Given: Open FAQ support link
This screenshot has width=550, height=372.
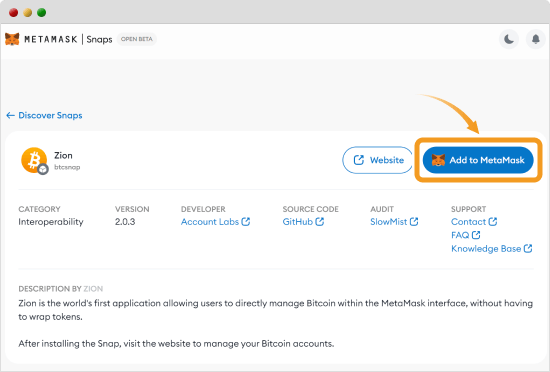Looking at the screenshot, I should [x=465, y=235].
